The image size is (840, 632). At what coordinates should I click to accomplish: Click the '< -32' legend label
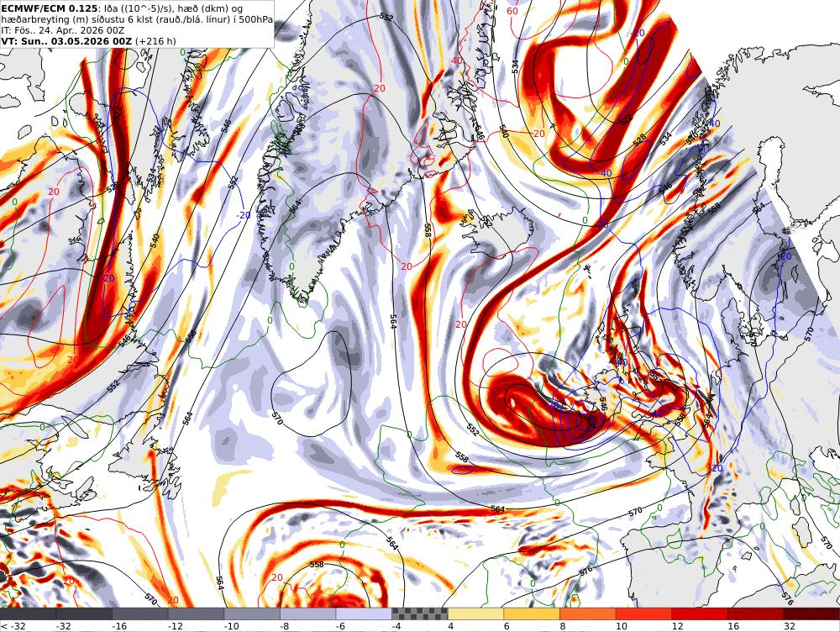(12, 626)
